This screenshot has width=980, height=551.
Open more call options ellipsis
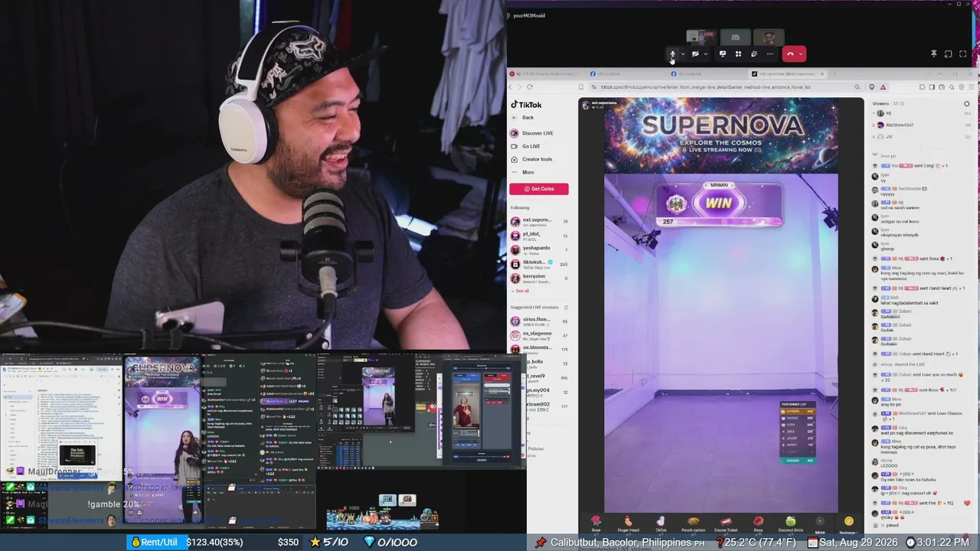770,54
